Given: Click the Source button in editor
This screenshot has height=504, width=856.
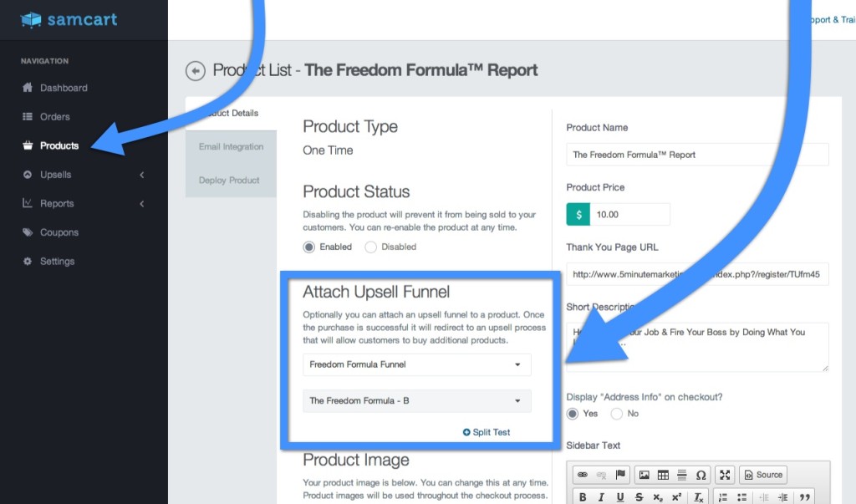Looking at the screenshot, I should [763, 475].
